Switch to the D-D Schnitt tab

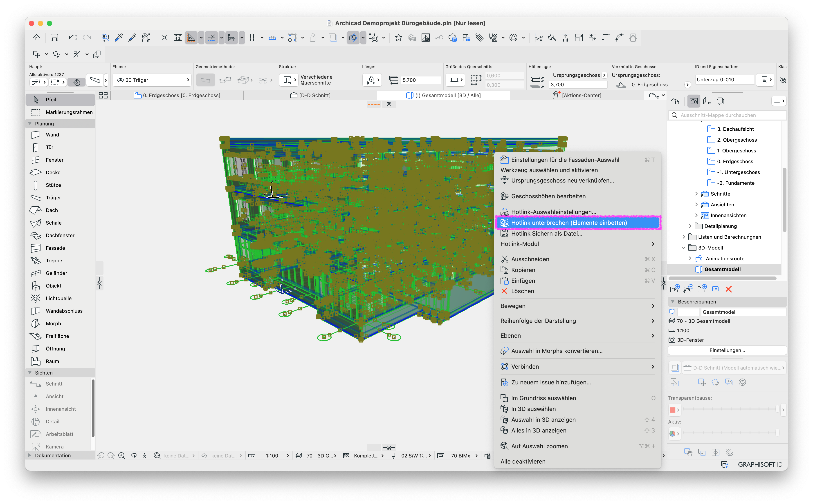310,95
